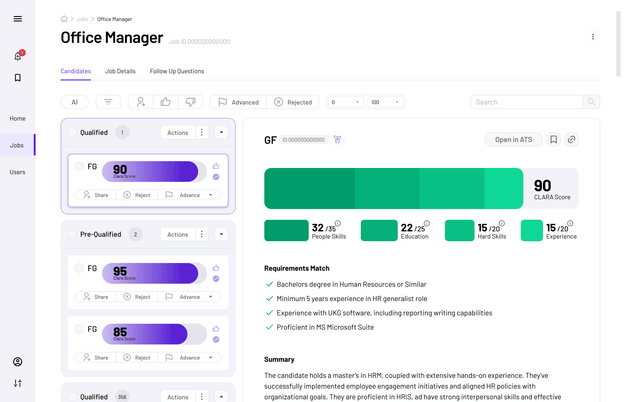Viewport: 625px width, 402px height.
Task: Switch to the Job Details tab
Action: [120, 71]
